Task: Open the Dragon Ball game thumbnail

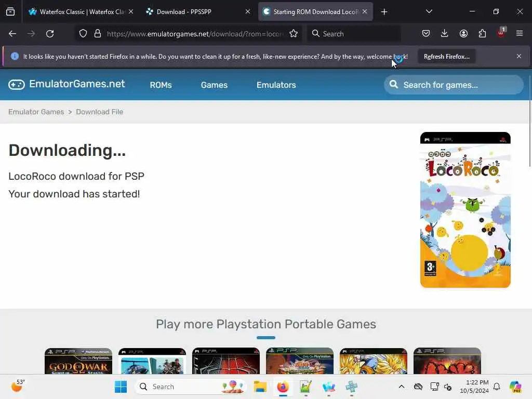Action: [374, 361]
